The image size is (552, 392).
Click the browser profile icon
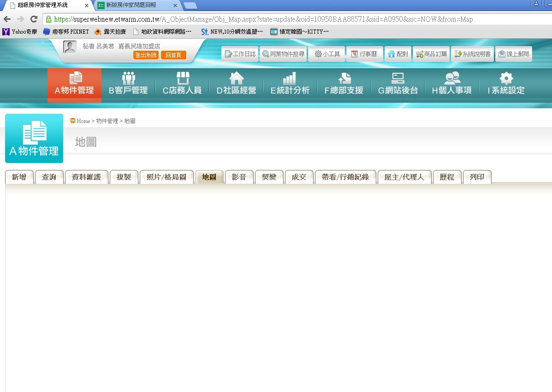click(x=536, y=4)
